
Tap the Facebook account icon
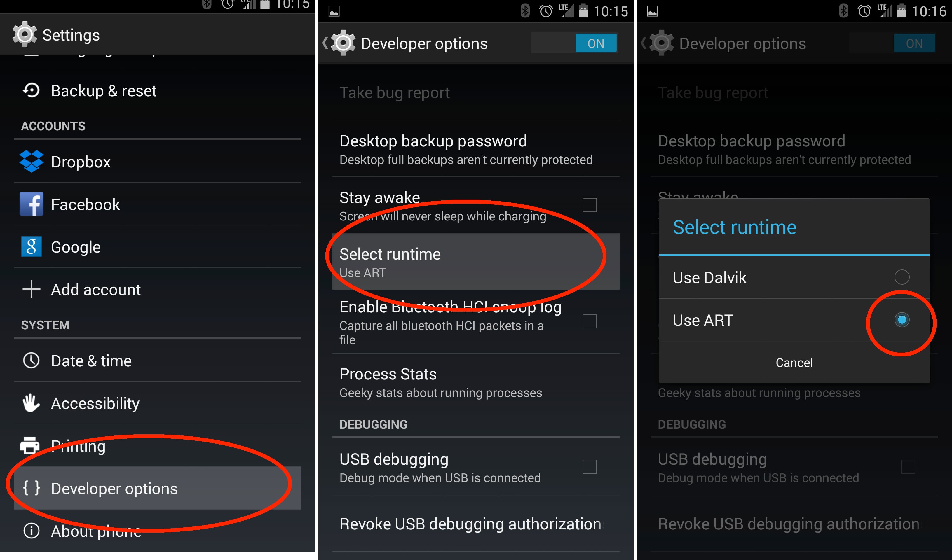click(31, 204)
